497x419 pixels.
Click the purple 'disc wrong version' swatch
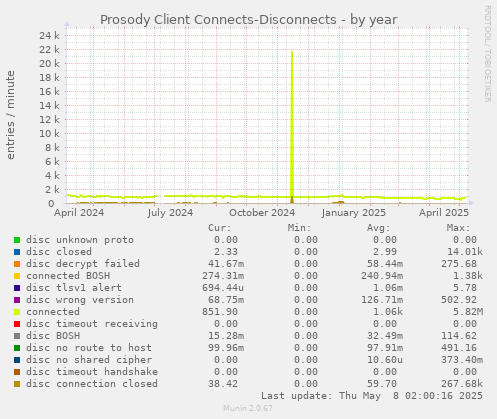click(x=17, y=300)
